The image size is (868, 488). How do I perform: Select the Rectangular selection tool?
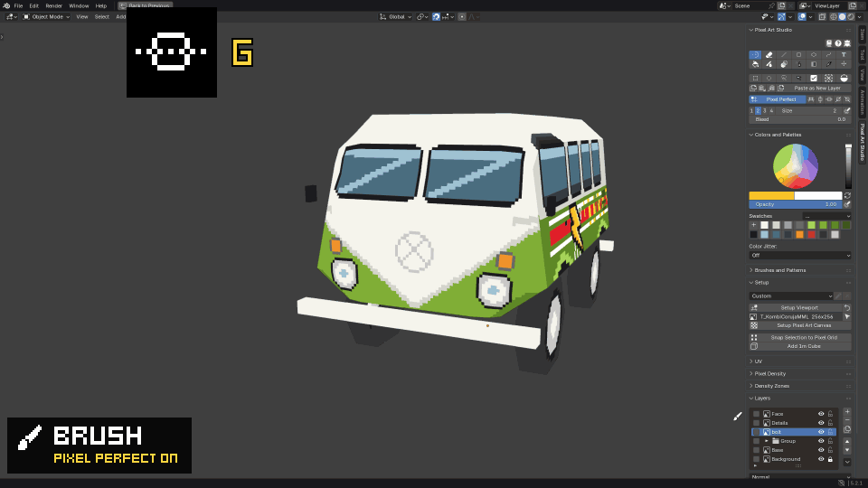[x=755, y=78]
